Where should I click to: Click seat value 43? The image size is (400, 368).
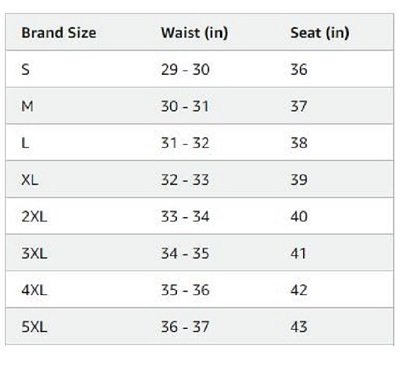299,327
